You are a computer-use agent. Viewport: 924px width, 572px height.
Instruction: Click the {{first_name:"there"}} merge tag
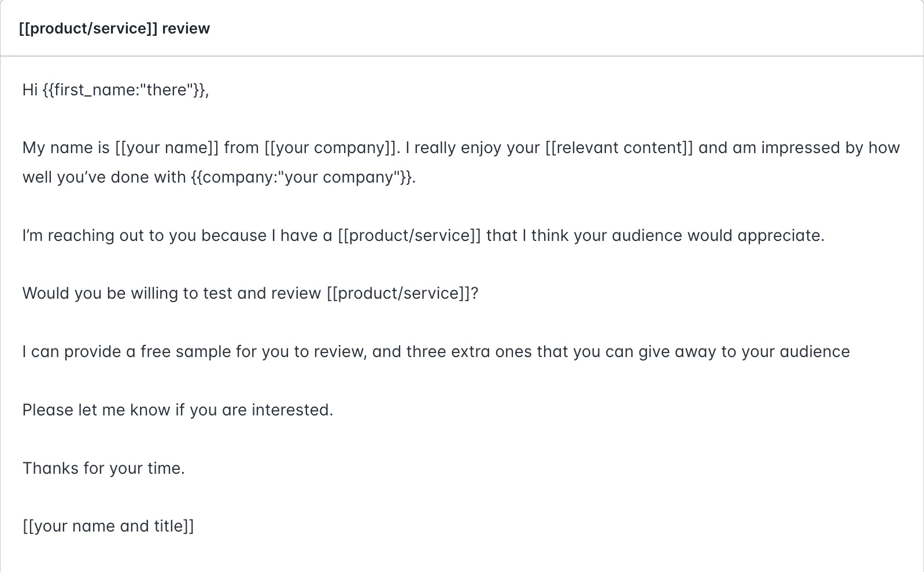(124, 90)
